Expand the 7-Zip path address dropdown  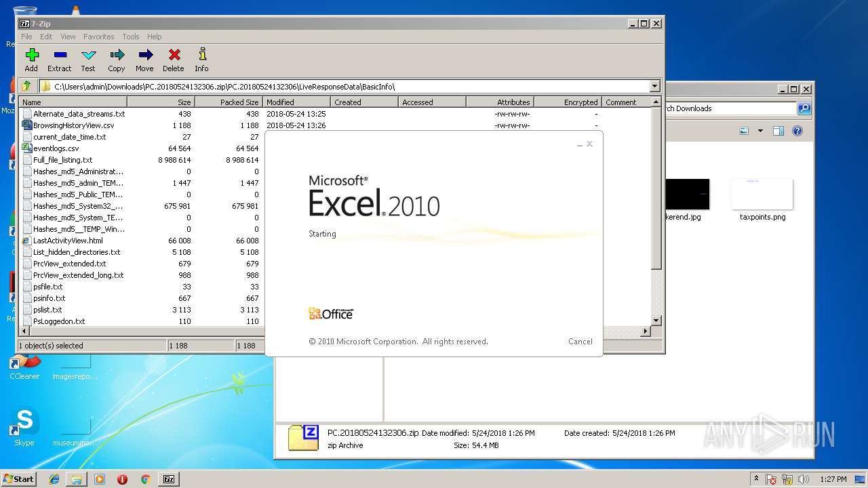[x=654, y=86]
